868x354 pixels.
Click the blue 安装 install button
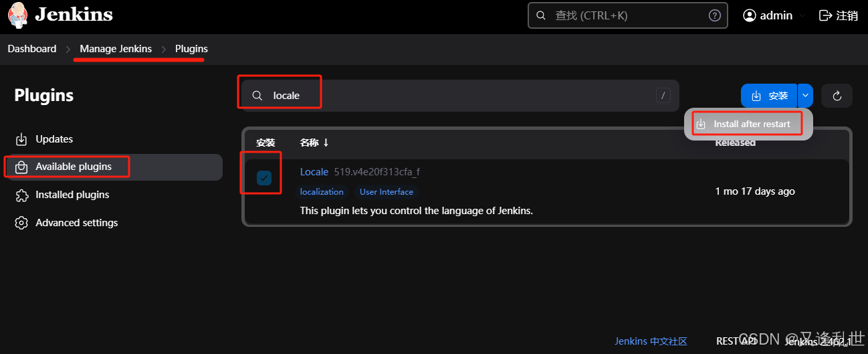769,96
